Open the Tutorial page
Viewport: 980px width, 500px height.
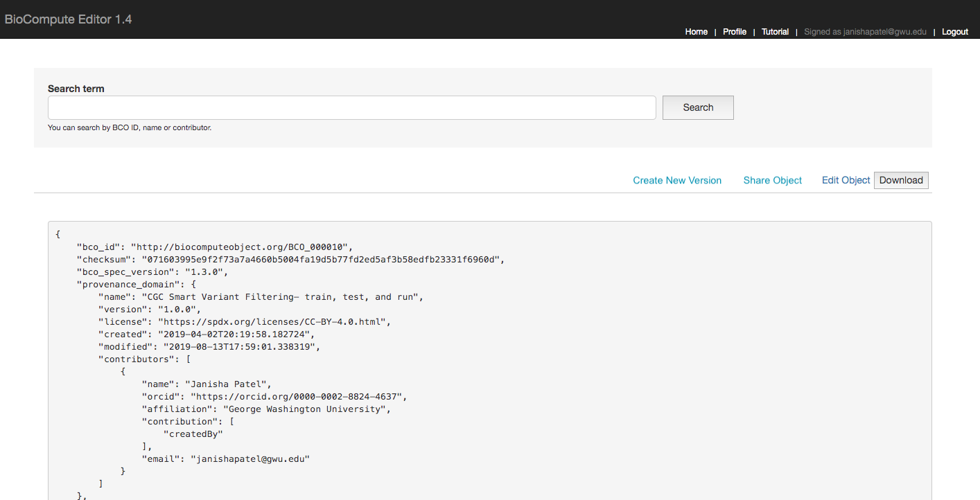775,31
